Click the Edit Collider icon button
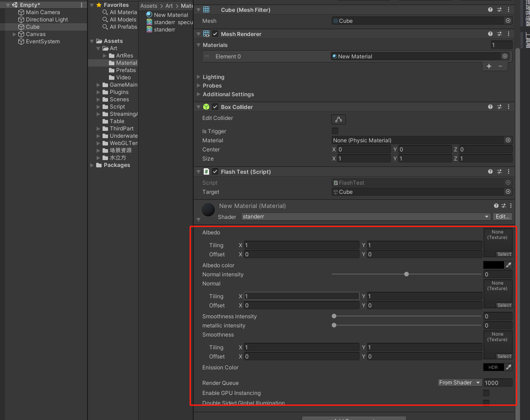Screen dimensions: 530x420 [x=338, y=119]
